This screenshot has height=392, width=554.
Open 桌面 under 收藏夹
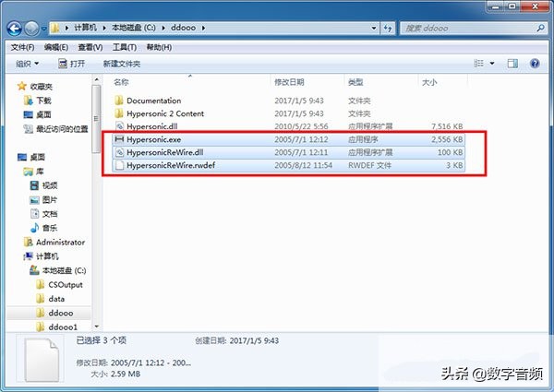[x=38, y=114]
